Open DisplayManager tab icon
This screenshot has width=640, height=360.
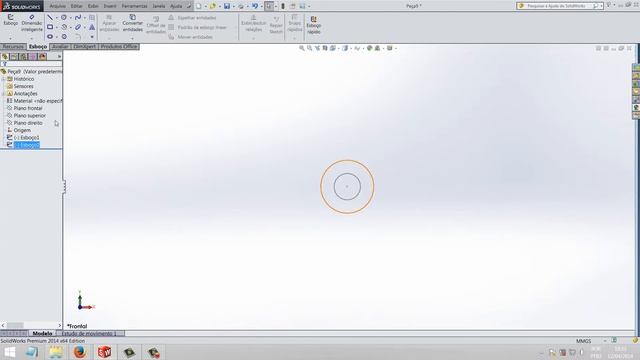42,57
